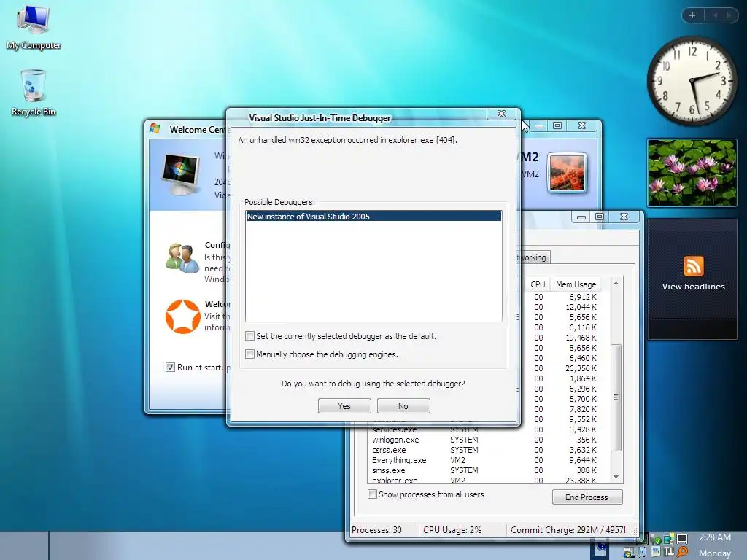Click the add gadget plus button in the sidebar
Viewport: 747px width, 560px height.
[x=692, y=15]
